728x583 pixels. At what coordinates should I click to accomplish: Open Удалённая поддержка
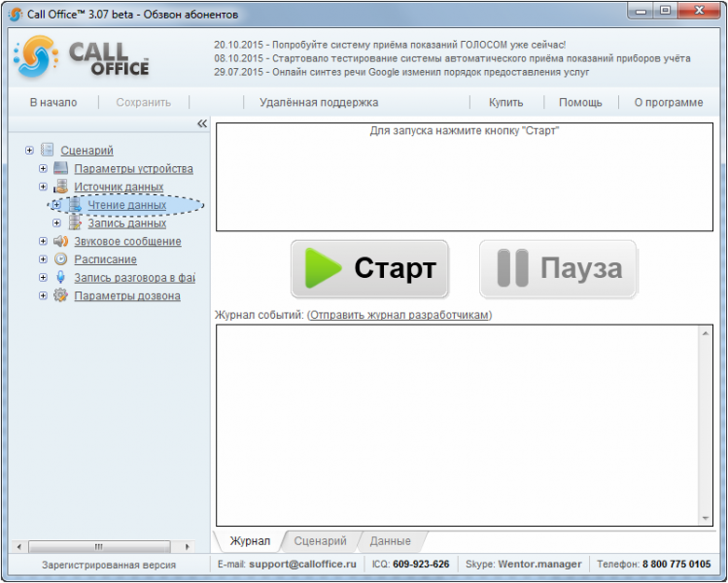coord(319,103)
